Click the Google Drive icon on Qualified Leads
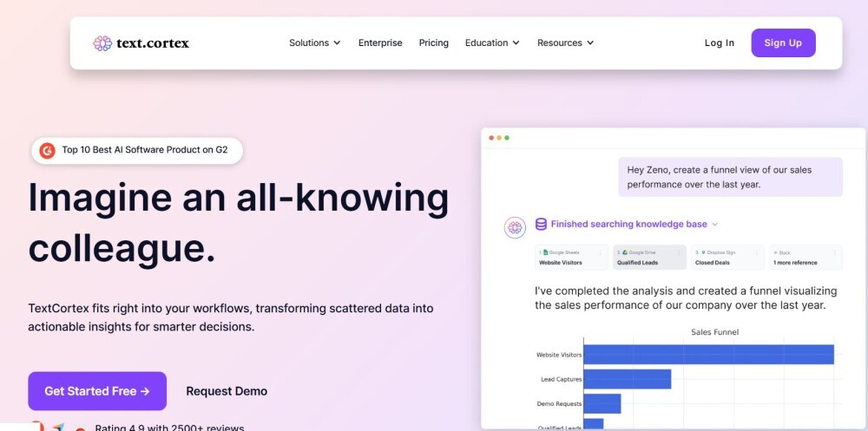 click(624, 252)
